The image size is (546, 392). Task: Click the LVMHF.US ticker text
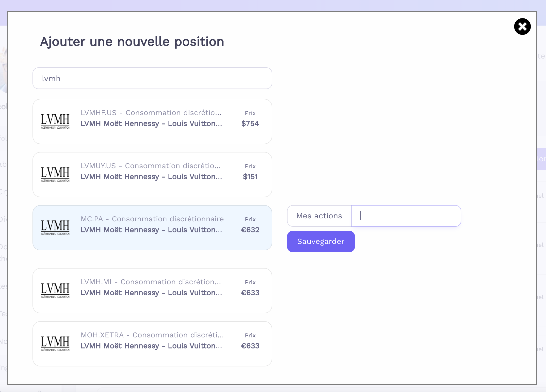click(98, 113)
